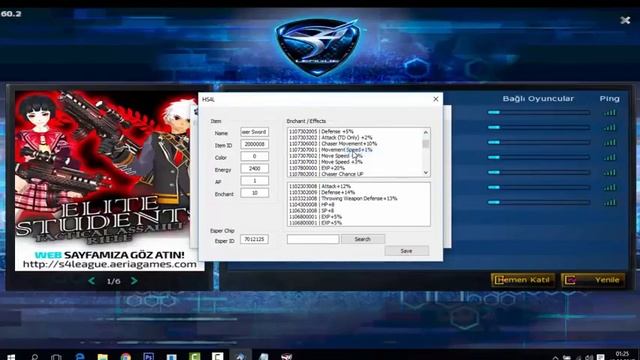The width and height of the screenshot is (640, 360).
Task: Focus the search text box beside Search
Action: click(313, 239)
